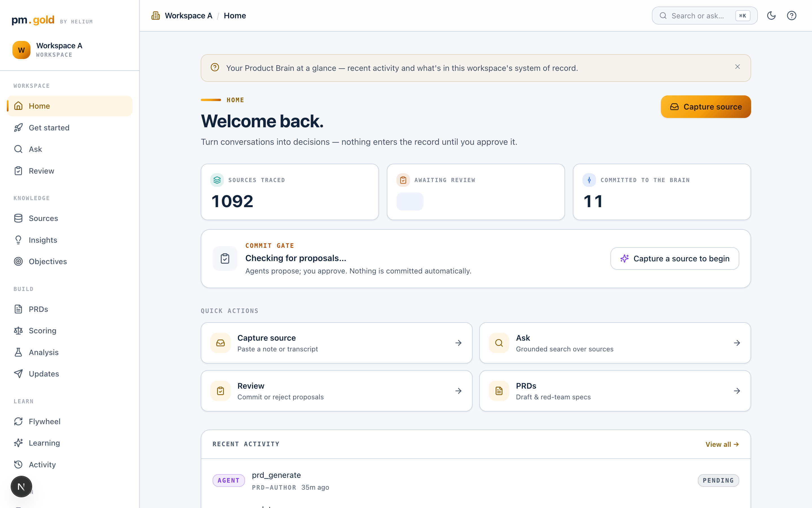The image size is (812, 508).
Task: Click the Insights lightbulb icon
Action: (x=18, y=240)
